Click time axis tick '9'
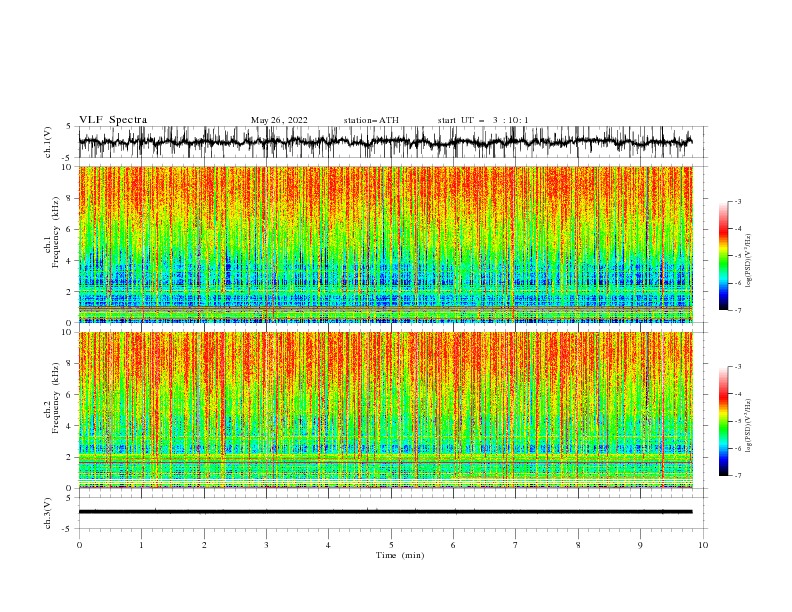Image resolution: width=792 pixels, height=612 pixels. (x=640, y=545)
